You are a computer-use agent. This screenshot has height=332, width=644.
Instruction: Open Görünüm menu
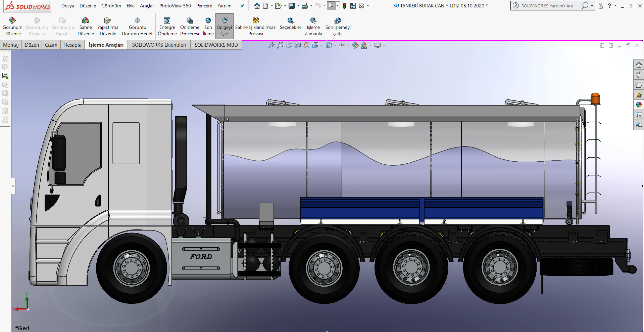pyautogui.click(x=111, y=6)
